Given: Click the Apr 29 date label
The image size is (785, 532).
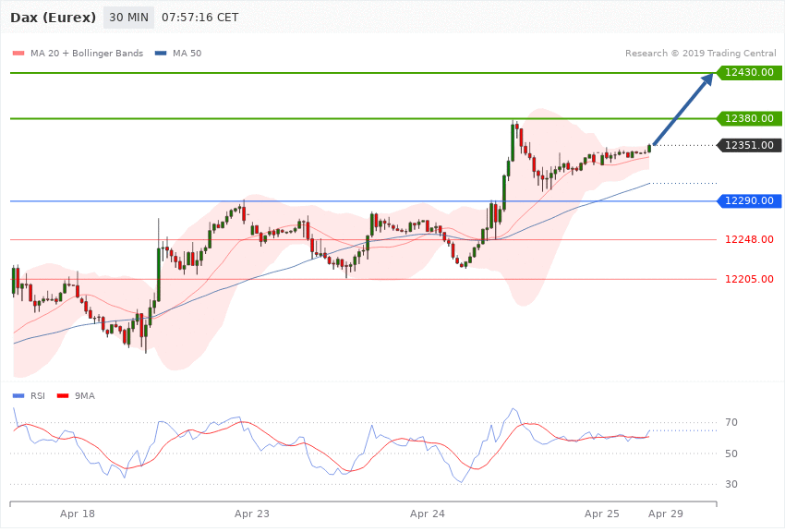Looking at the screenshot, I should pyautogui.click(x=665, y=514).
